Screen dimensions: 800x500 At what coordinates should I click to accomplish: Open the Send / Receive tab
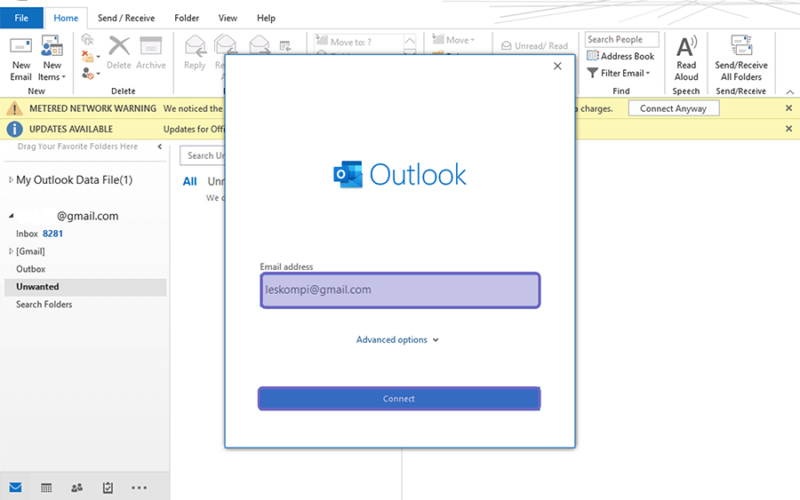point(126,18)
